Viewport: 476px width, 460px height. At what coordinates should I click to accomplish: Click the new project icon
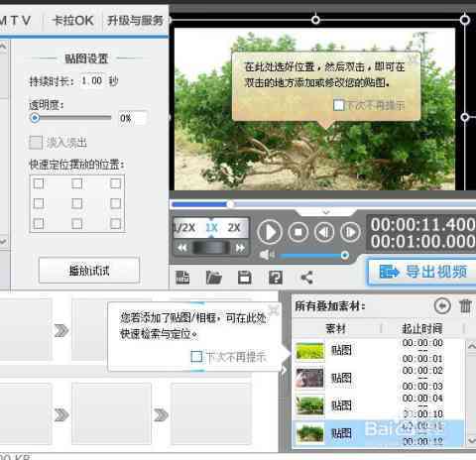(x=182, y=278)
